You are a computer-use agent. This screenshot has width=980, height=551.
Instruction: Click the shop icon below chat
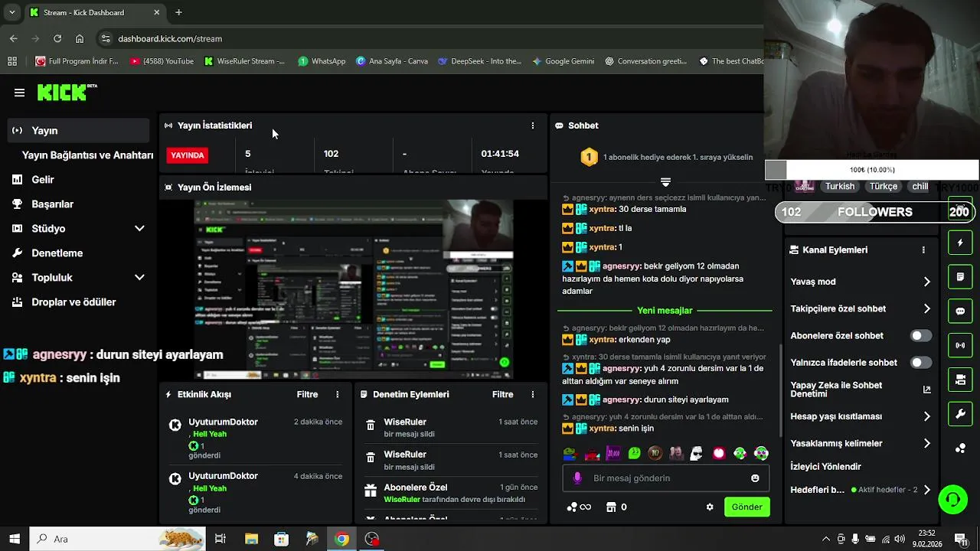[x=611, y=507]
